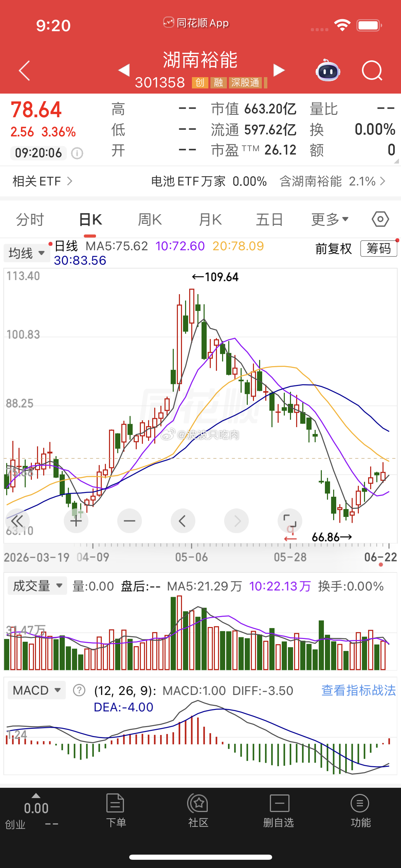Go back with the top-left arrow
The width and height of the screenshot is (401, 868).
tap(25, 71)
